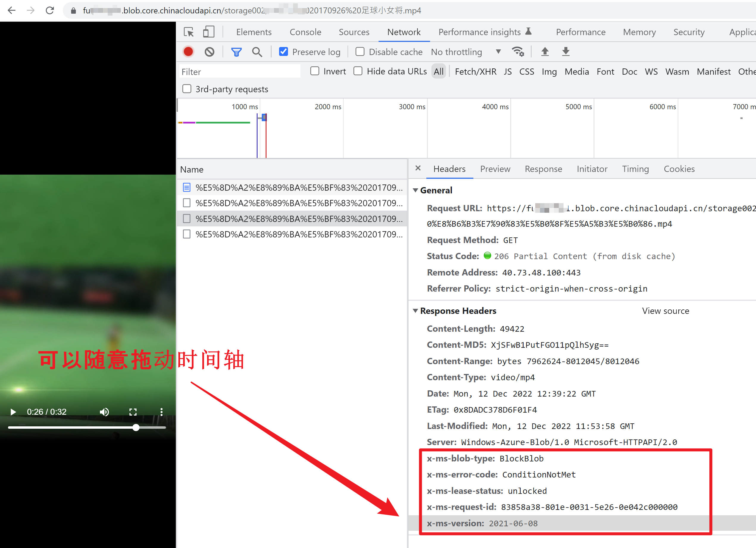Image resolution: width=756 pixels, height=548 pixels.
Task: Collapse the General section triangle
Action: click(415, 190)
